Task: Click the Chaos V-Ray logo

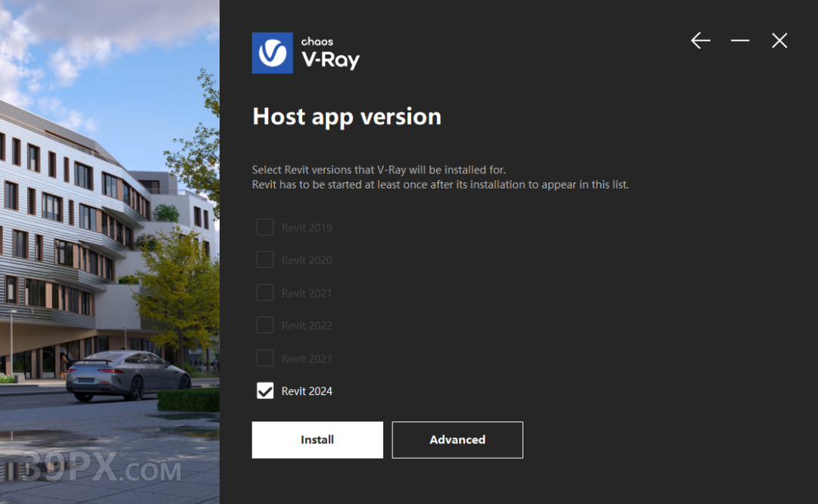Action: (306, 53)
